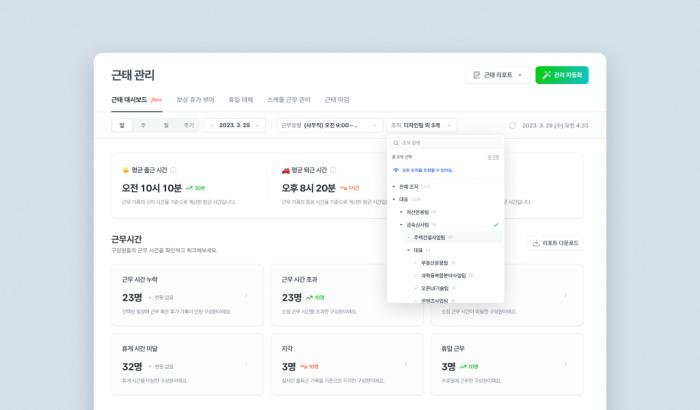Click the document icon in 근태 리포트 button

[x=476, y=75]
